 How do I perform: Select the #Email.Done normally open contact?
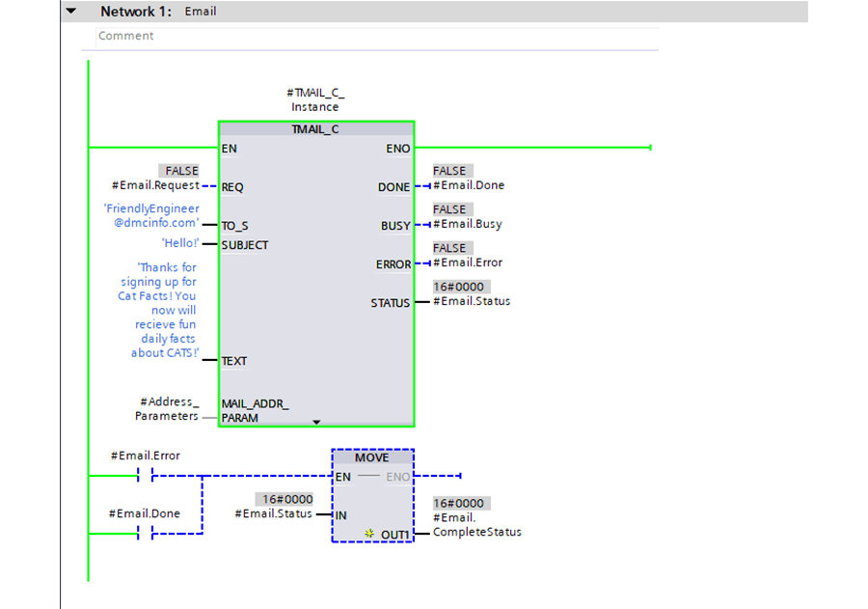[145, 534]
